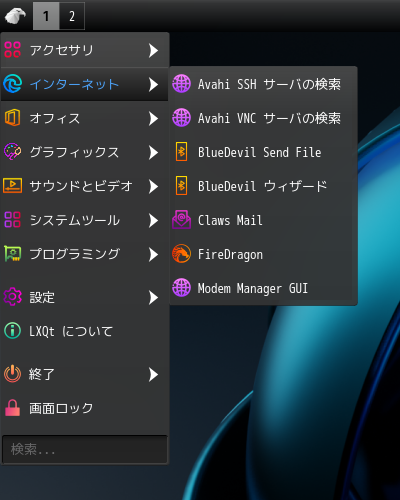The width and height of the screenshot is (400, 500).
Task: Click the プログラミング category icon
Action: tap(13, 254)
